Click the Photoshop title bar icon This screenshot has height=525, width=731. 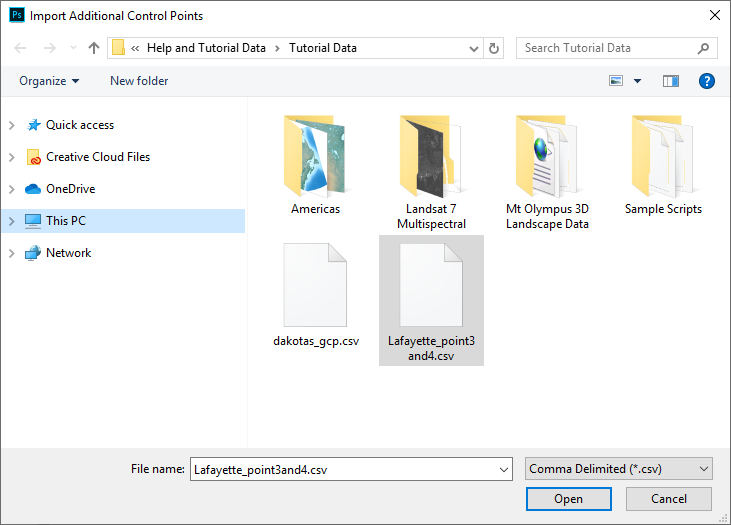(x=17, y=15)
